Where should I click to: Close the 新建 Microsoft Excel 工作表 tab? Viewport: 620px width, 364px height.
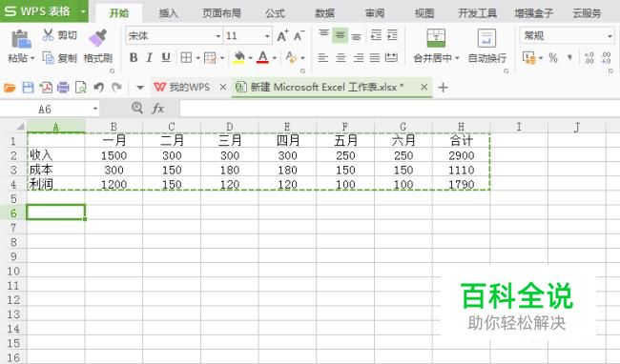[x=424, y=88]
